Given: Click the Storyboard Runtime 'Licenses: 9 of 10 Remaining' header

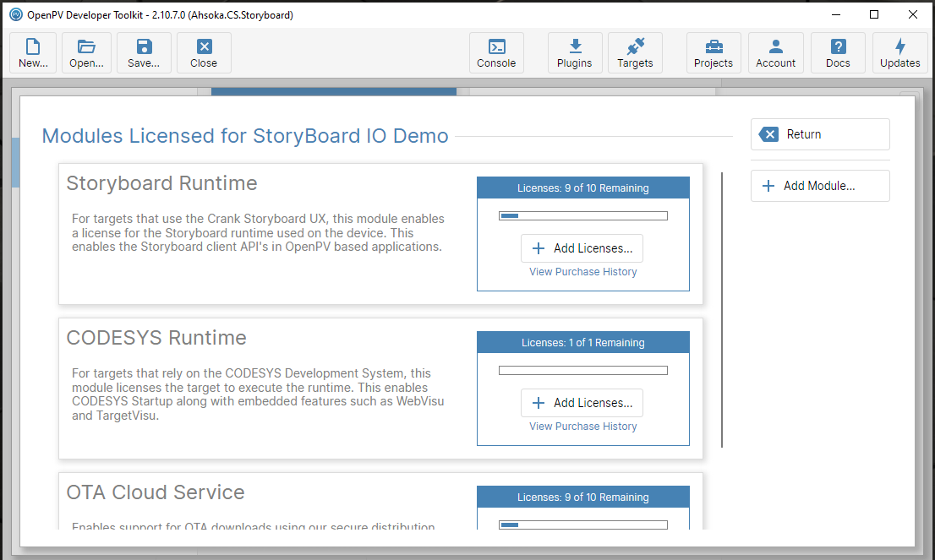Looking at the screenshot, I should click(583, 188).
